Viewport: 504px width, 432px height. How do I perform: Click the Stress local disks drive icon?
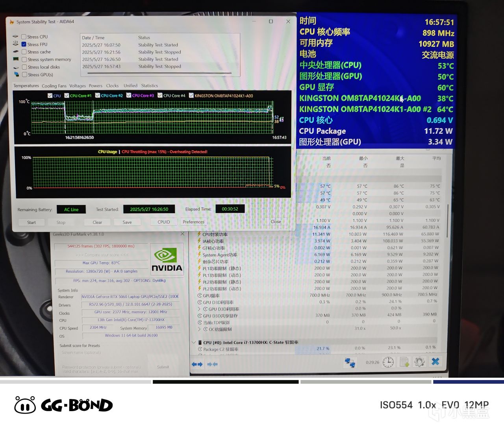16,67
